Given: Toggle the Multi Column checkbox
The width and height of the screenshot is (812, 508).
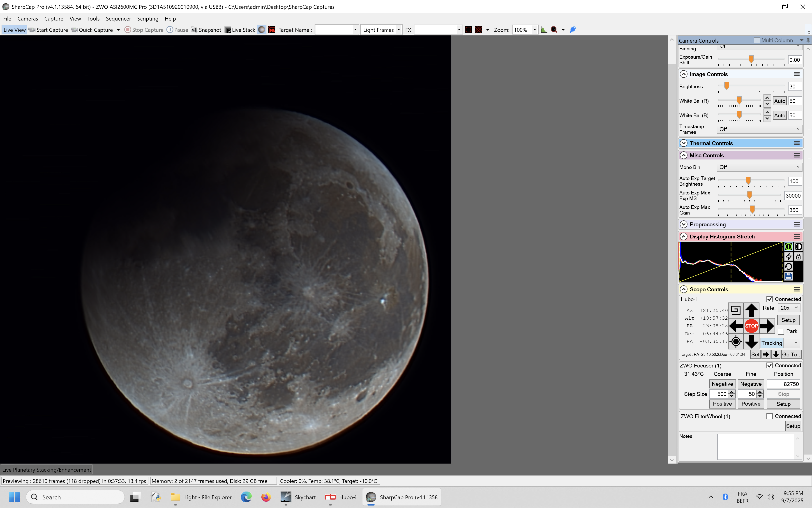Looking at the screenshot, I should pyautogui.click(x=757, y=40).
